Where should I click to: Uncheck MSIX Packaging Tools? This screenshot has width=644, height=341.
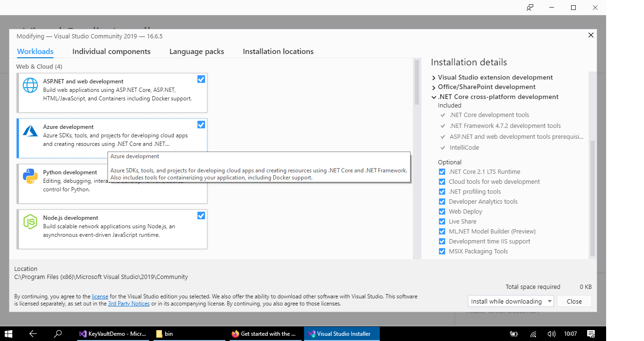point(442,251)
